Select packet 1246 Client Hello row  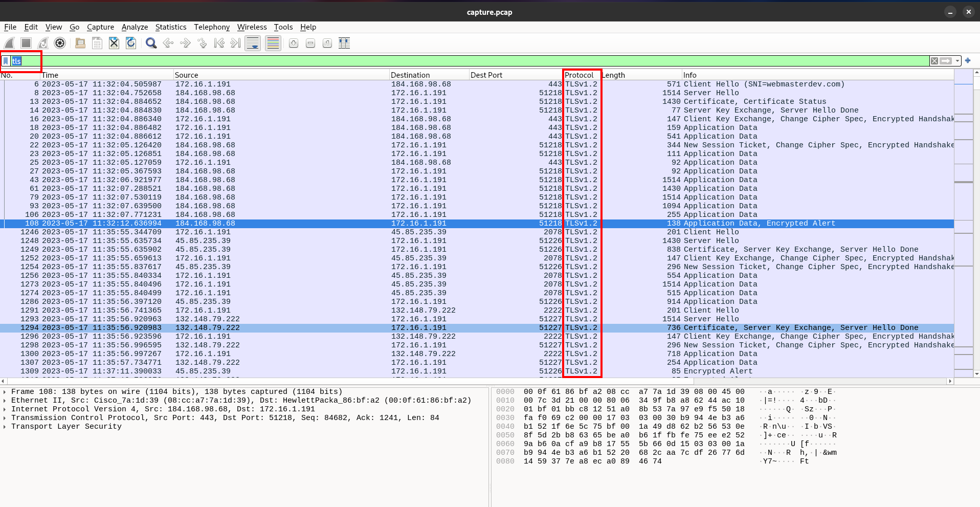477,232
